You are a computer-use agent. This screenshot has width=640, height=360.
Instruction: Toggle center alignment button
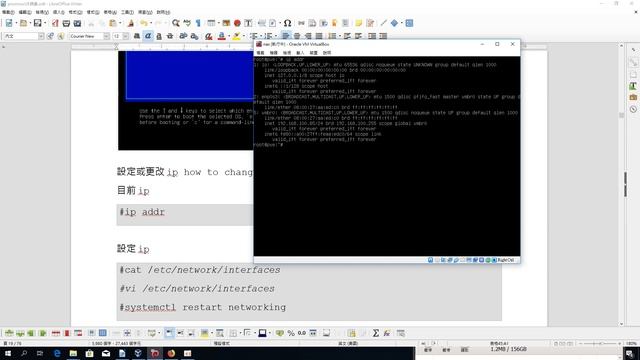(297, 36)
